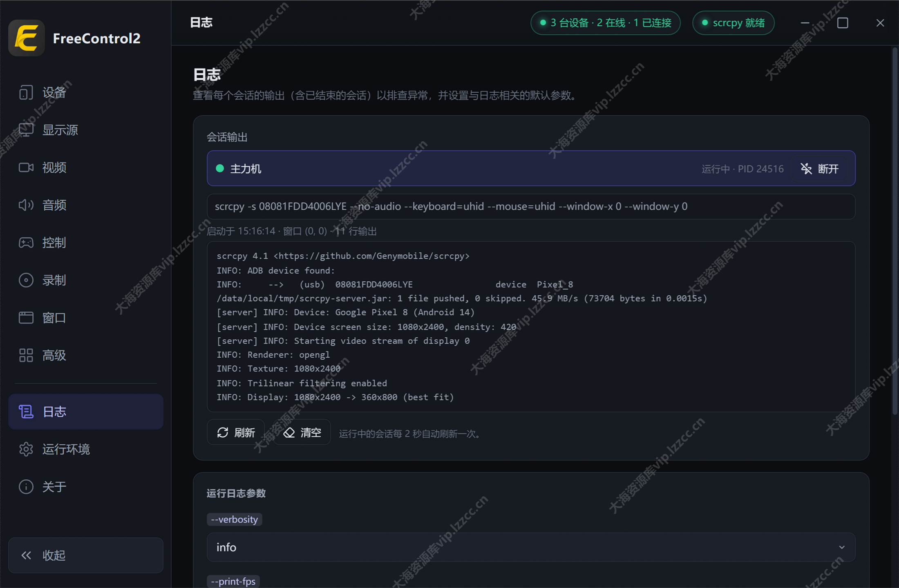Click the scrcpy command line text

[x=451, y=206]
